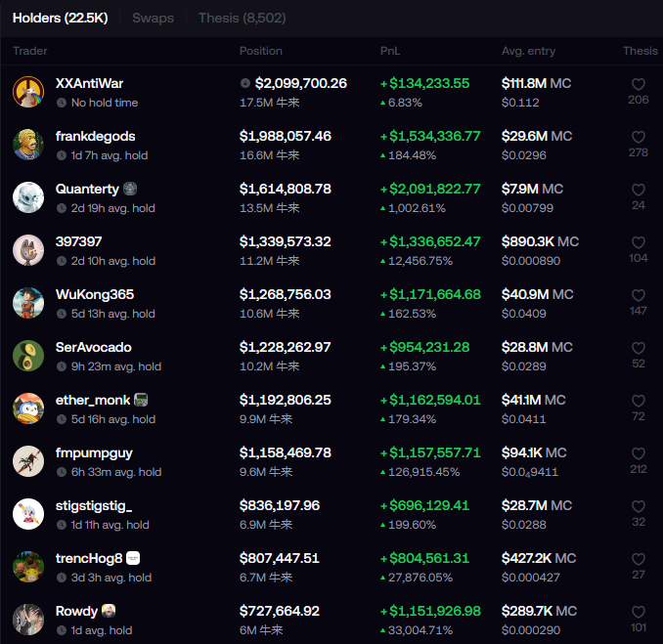Viewport: 663px width, 644px height.
Task: Click the heart icon for 397397
Action: point(638,242)
